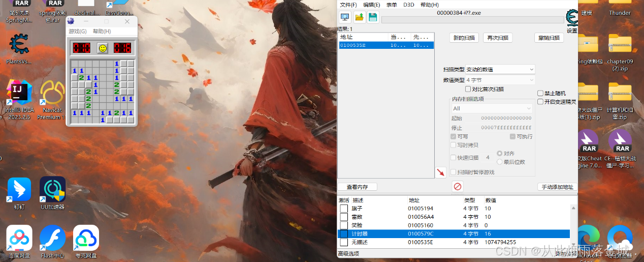The height and width of the screenshot is (262, 644).
Task: Click the 地址 column header in results
Action: (363, 37)
